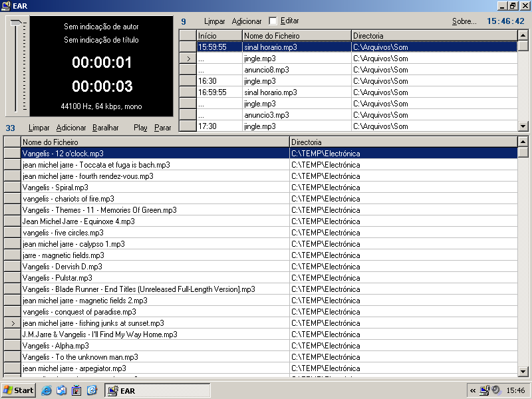This screenshot has width=532, height=399.
Task: Click the fourth quick launch refresh-page icon
Action: pos(92,390)
